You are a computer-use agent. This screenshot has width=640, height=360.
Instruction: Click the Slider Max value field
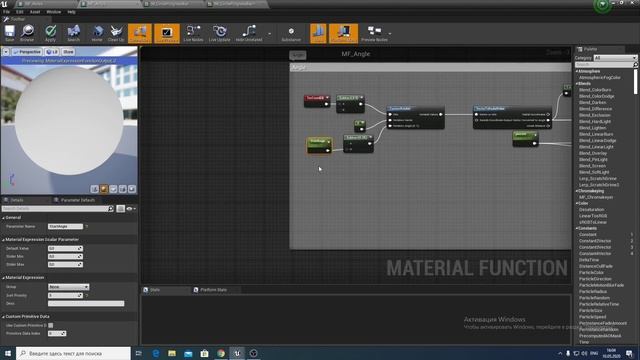[x=65, y=264]
